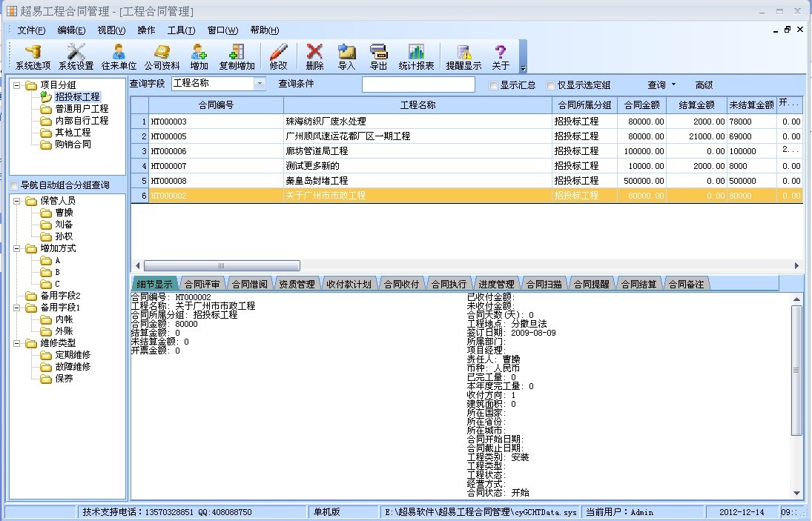
Task: Open the 工具(T) menu
Action: [x=181, y=30]
